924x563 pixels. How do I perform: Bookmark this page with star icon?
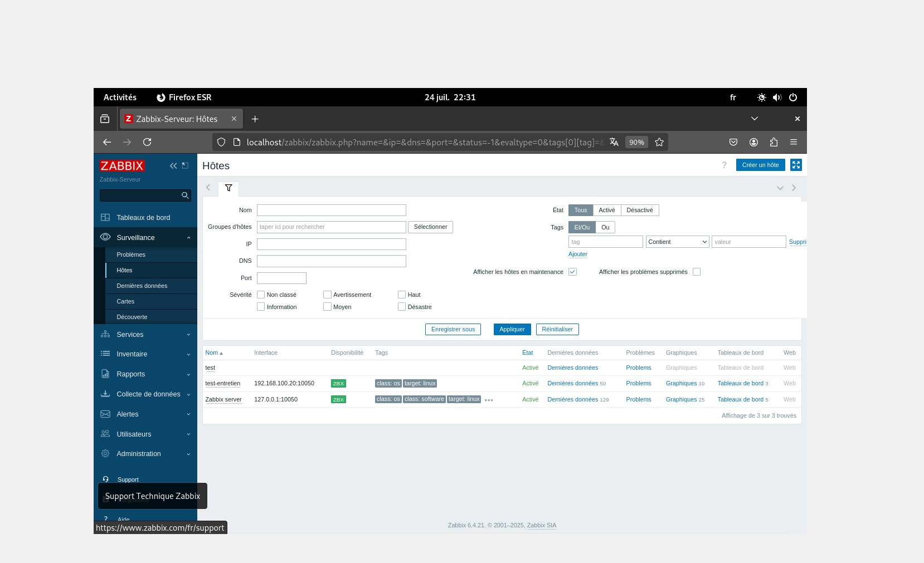coord(659,143)
